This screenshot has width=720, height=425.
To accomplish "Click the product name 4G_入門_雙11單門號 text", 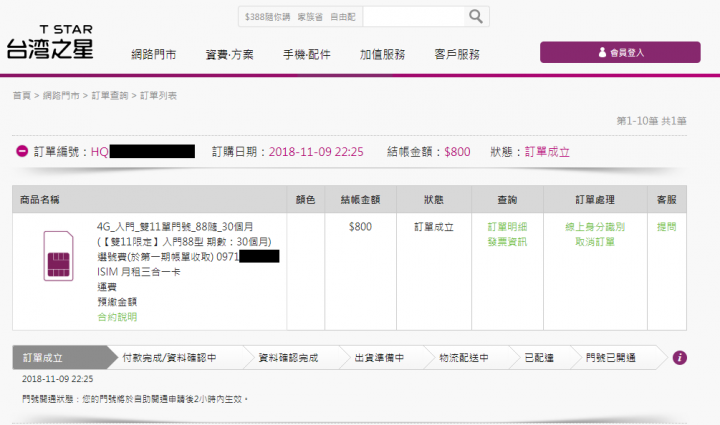I will (175, 227).
